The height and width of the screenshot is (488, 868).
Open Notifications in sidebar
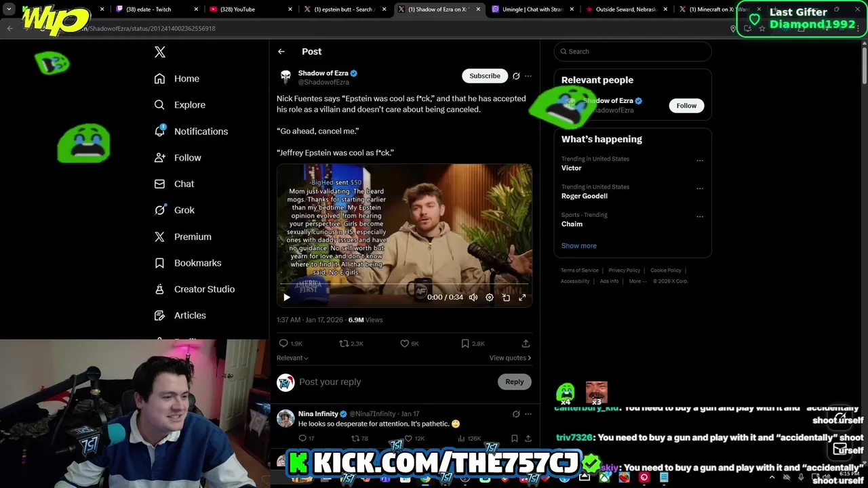click(x=191, y=131)
